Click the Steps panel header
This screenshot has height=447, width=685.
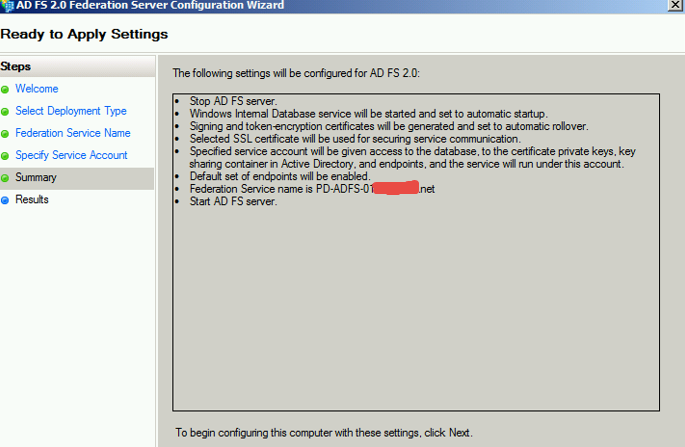[x=16, y=66]
